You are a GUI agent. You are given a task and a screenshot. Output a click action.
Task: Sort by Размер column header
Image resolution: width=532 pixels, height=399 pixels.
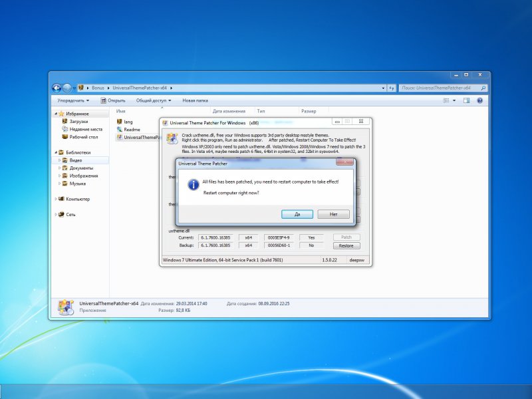[309, 111]
